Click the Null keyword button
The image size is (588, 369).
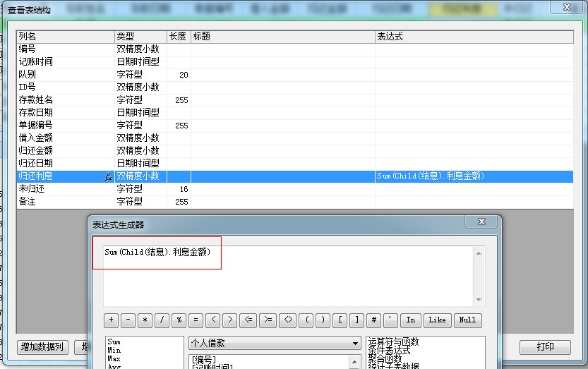(x=467, y=320)
